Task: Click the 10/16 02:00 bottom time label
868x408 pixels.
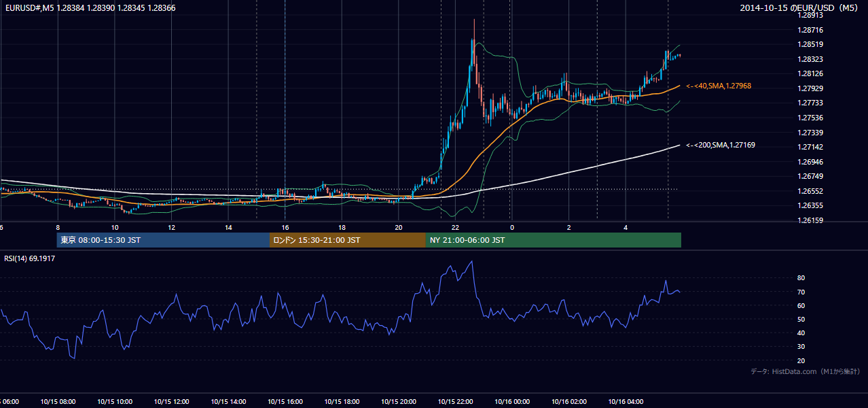Action: pos(568,402)
